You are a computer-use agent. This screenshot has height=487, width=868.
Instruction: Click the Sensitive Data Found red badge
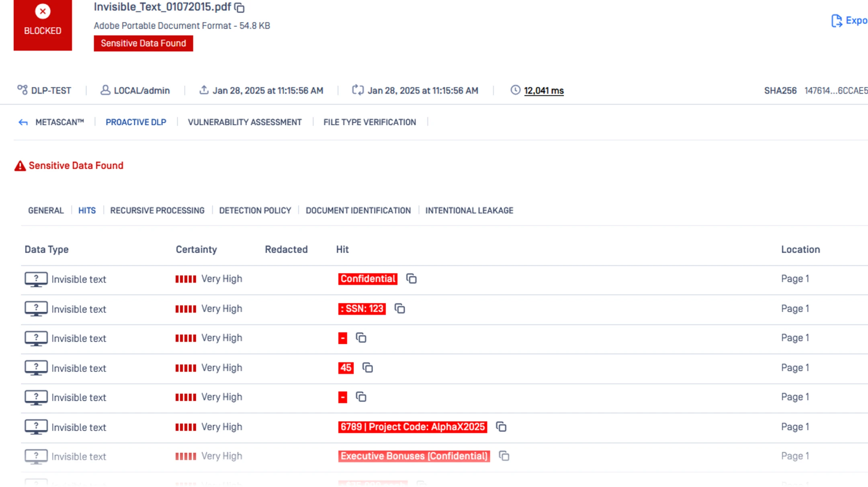(143, 43)
